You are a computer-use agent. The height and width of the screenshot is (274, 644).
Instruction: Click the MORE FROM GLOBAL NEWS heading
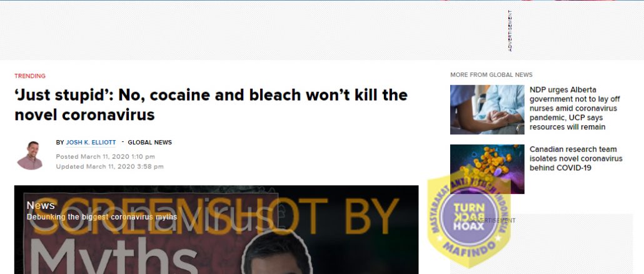(x=491, y=75)
